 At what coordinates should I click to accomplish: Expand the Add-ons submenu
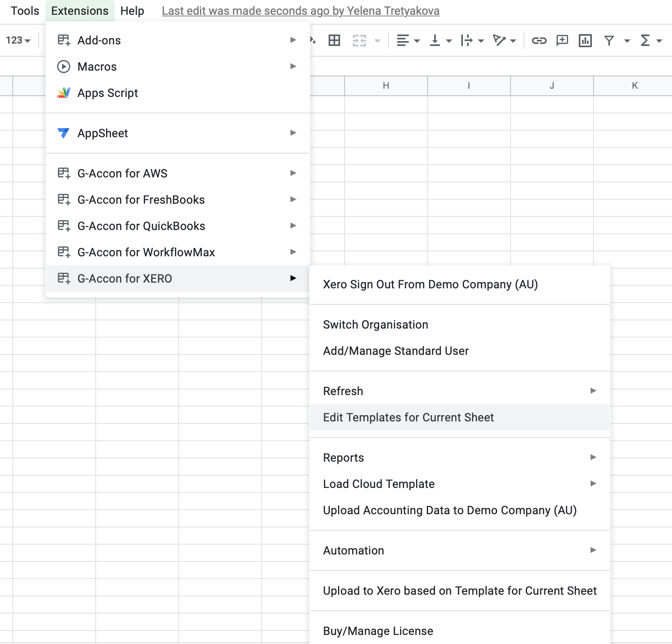pos(178,40)
